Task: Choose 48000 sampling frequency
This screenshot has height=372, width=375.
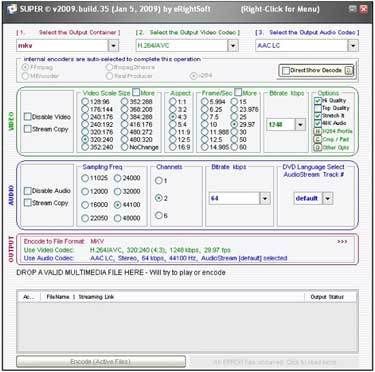Action: tap(117, 218)
